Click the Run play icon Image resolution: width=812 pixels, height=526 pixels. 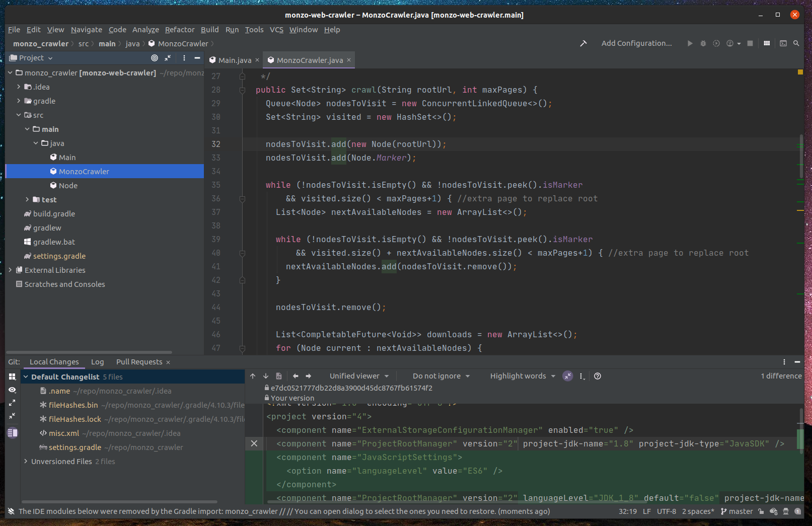(x=690, y=43)
